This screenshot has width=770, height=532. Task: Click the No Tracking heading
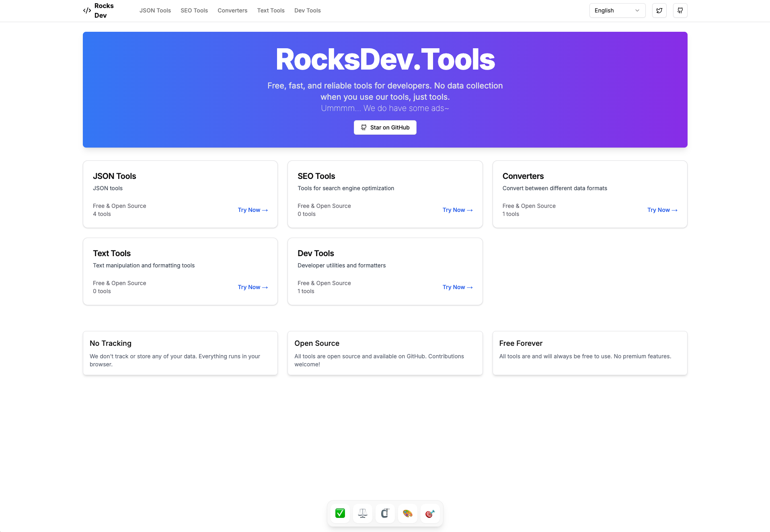(111, 343)
